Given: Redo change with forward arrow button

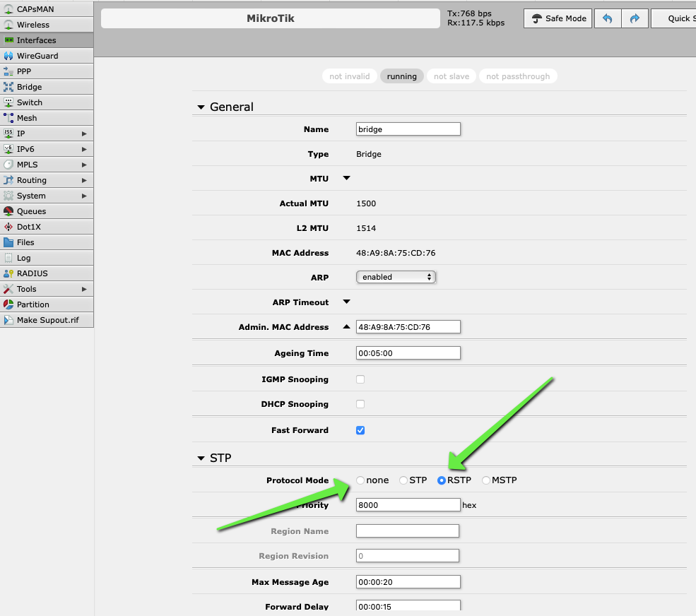Looking at the screenshot, I should click(635, 18).
